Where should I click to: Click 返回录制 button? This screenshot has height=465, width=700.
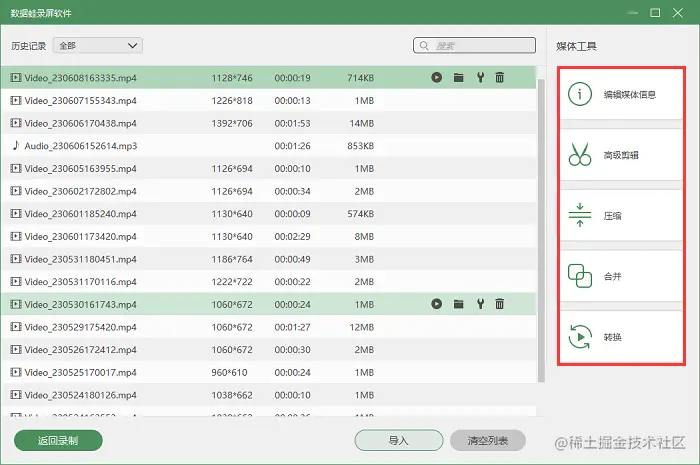point(58,440)
